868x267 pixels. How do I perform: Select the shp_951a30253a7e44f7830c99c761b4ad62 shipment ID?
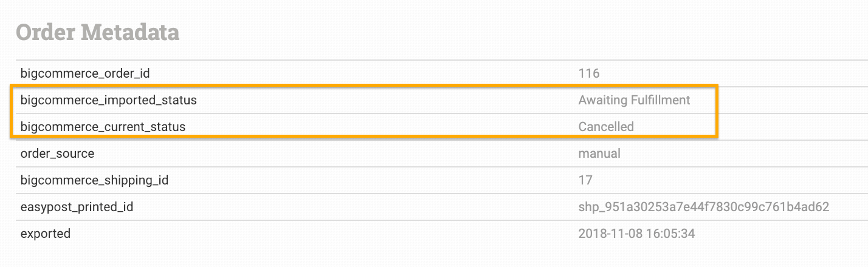pyautogui.click(x=704, y=207)
